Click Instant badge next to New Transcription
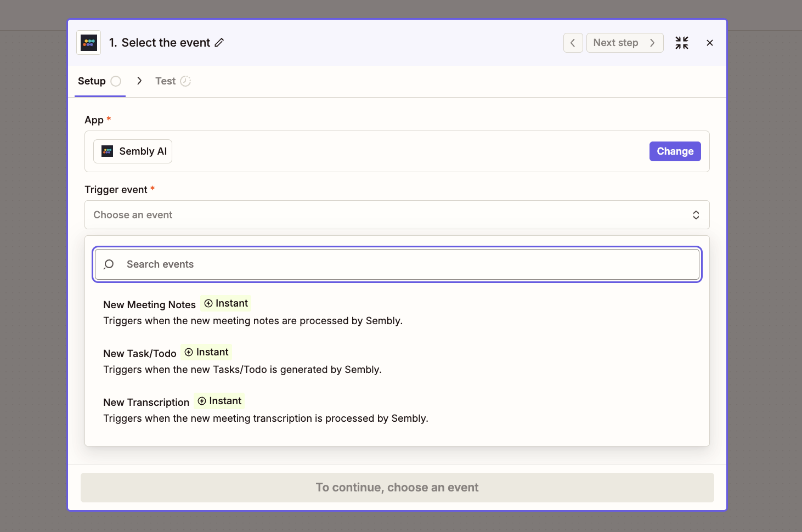The image size is (802, 532). [x=219, y=401]
